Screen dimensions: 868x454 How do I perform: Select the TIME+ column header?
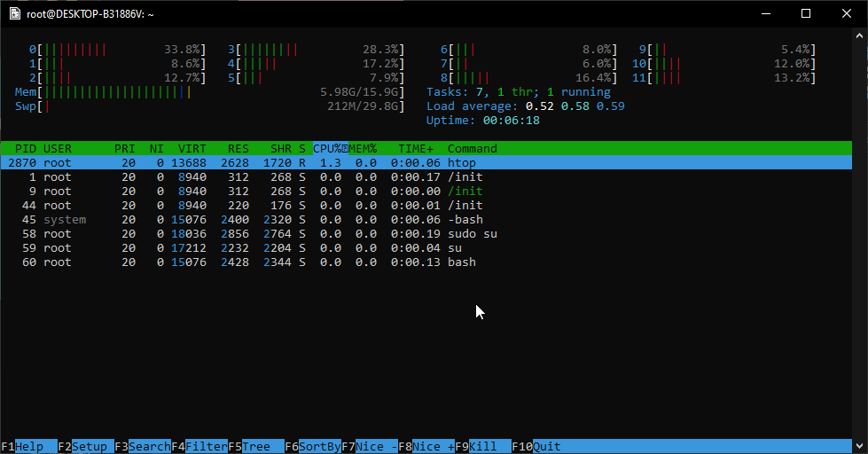pyautogui.click(x=415, y=148)
